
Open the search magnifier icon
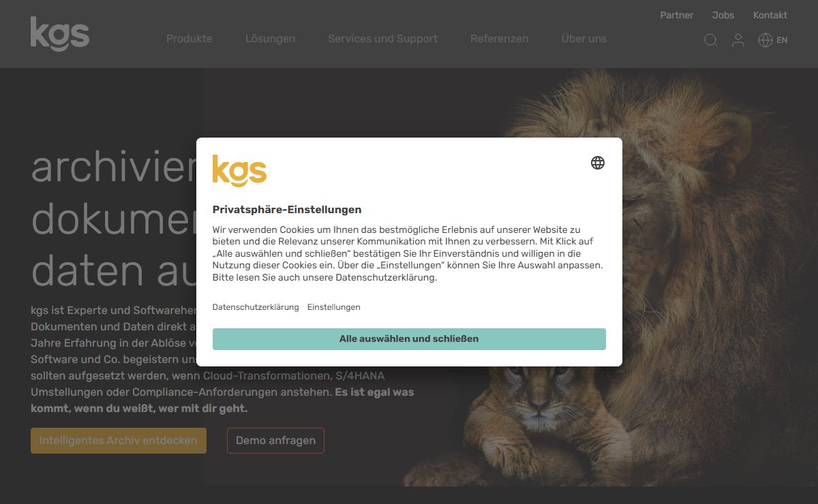(x=711, y=40)
